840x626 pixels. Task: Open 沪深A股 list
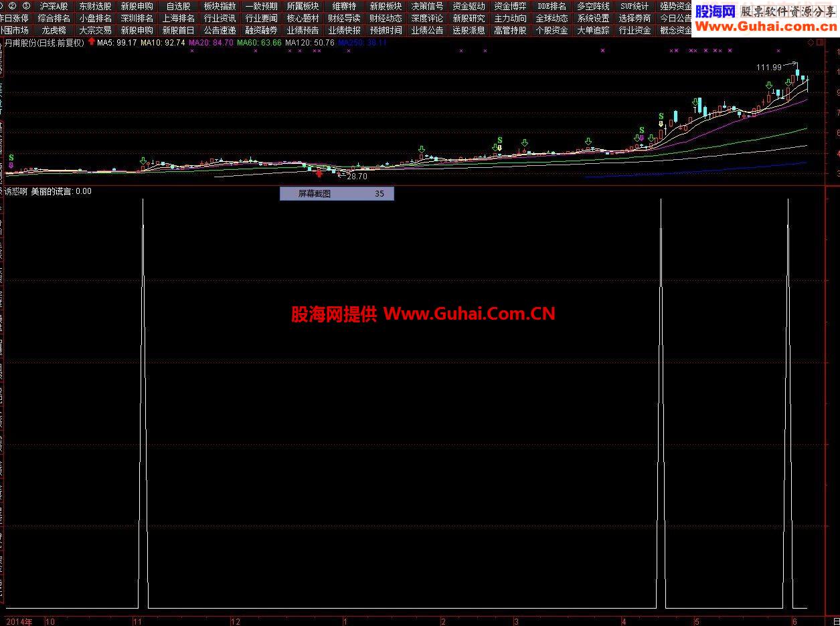click(x=54, y=6)
